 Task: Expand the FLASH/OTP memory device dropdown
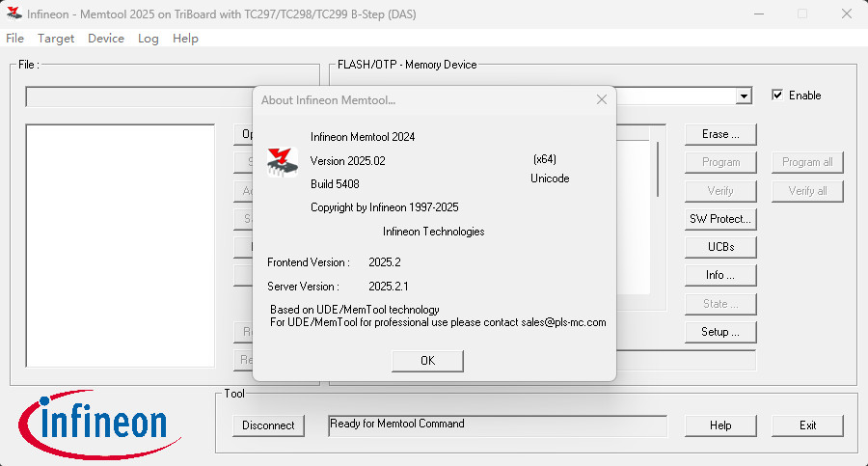click(x=744, y=96)
